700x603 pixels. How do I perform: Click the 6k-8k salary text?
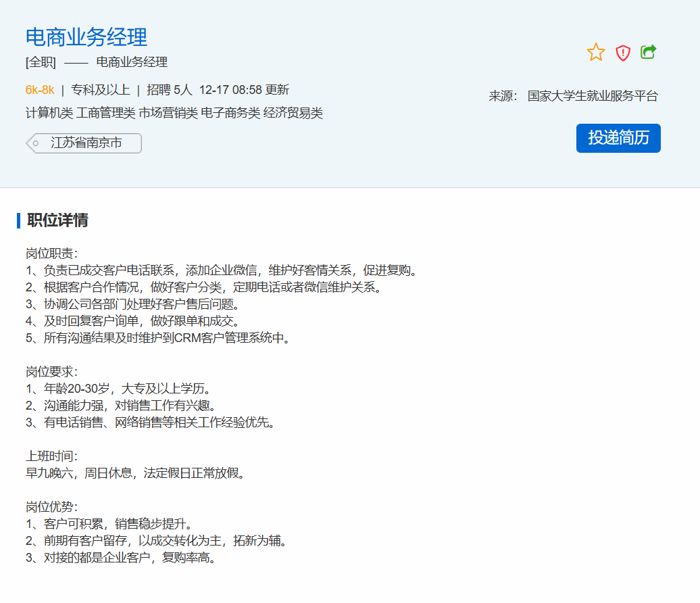click(x=40, y=90)
